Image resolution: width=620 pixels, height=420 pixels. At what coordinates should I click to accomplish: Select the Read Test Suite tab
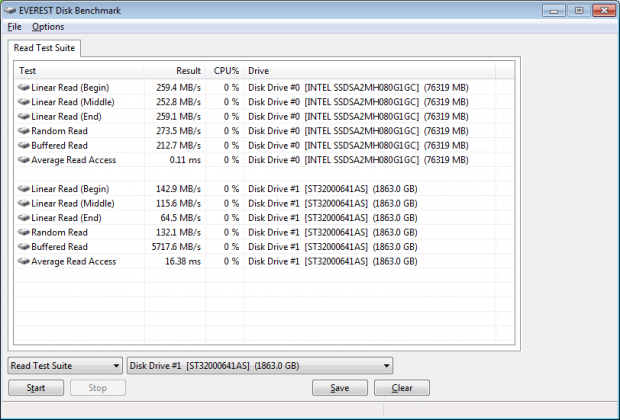pyautogui.click(x=44, y=48)
